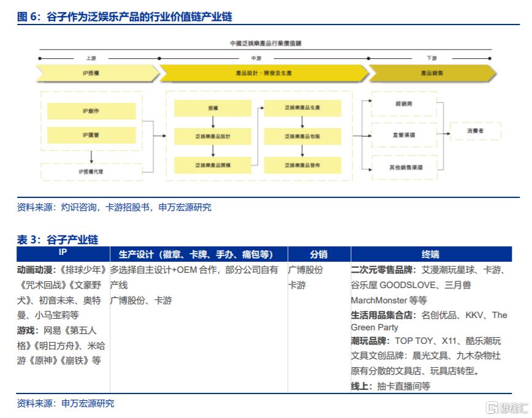The image size is (532, 418).
Task: Click '广博股份' in the 分销 column
Action: coord(305,270)
